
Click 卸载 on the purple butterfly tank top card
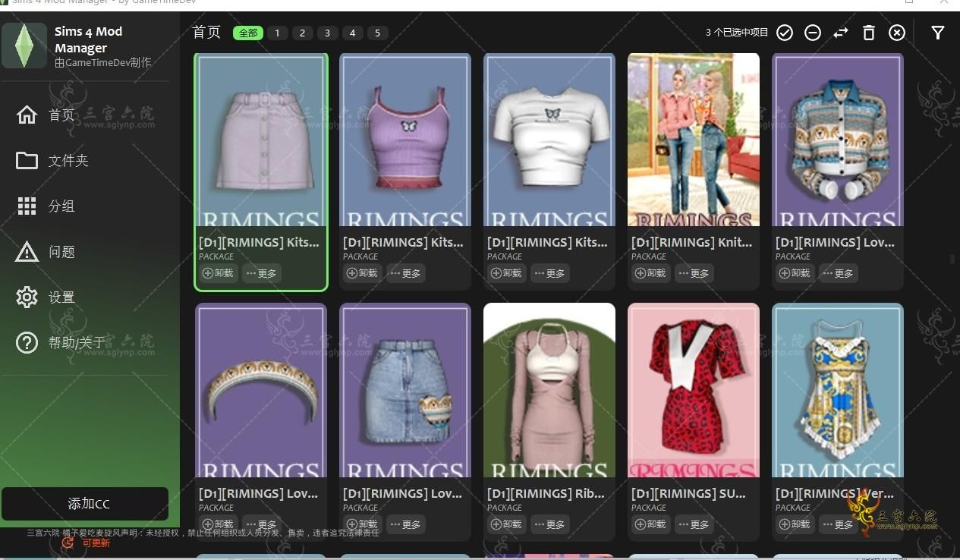[363, 273]
